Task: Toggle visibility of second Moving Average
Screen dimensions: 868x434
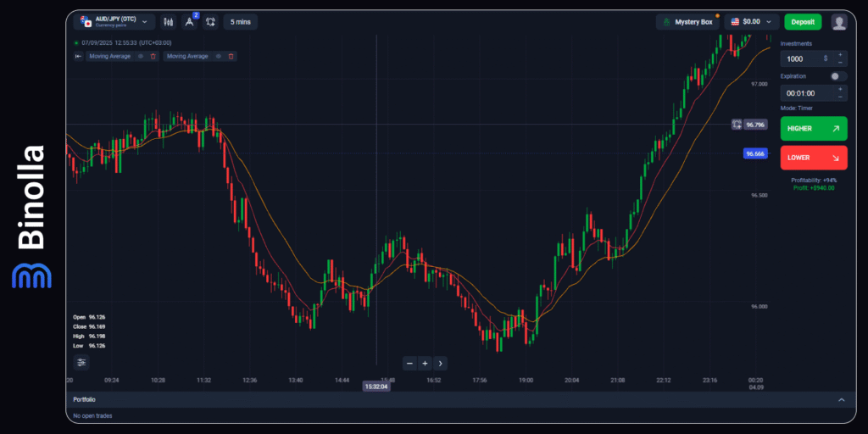Action: (218, 56)
